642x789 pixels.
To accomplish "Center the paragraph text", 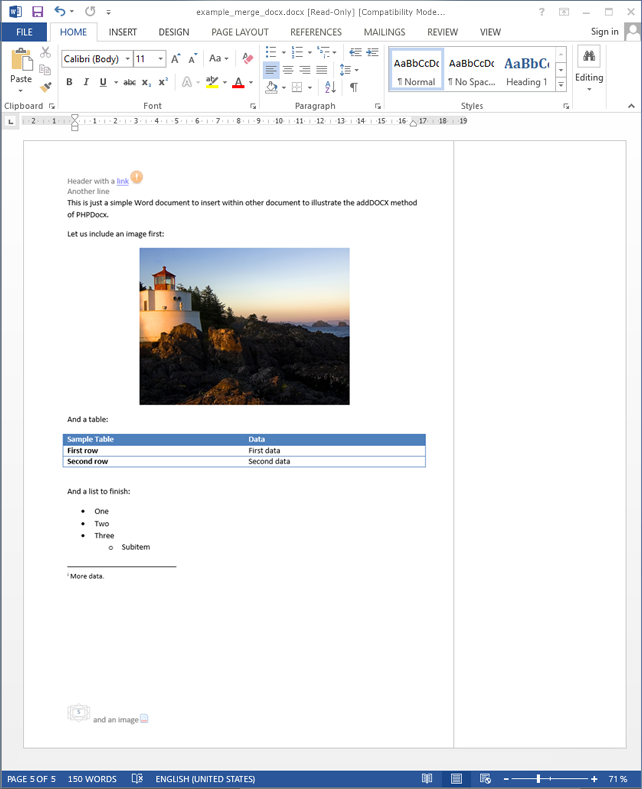I will (x=288, y=69).
